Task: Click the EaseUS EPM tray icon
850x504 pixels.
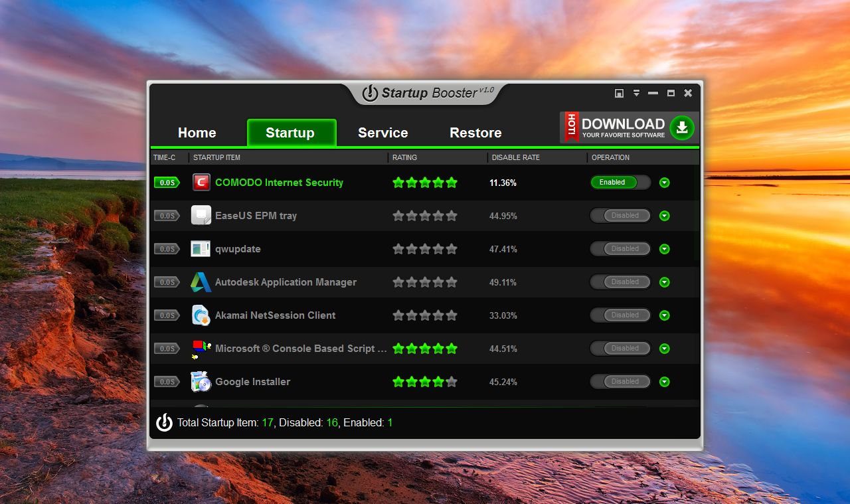Action: [201, 215]
